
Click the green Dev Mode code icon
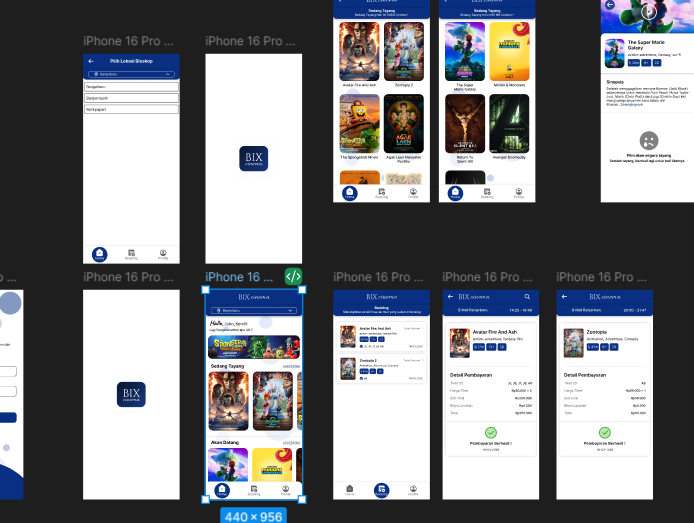pos(293,277)
